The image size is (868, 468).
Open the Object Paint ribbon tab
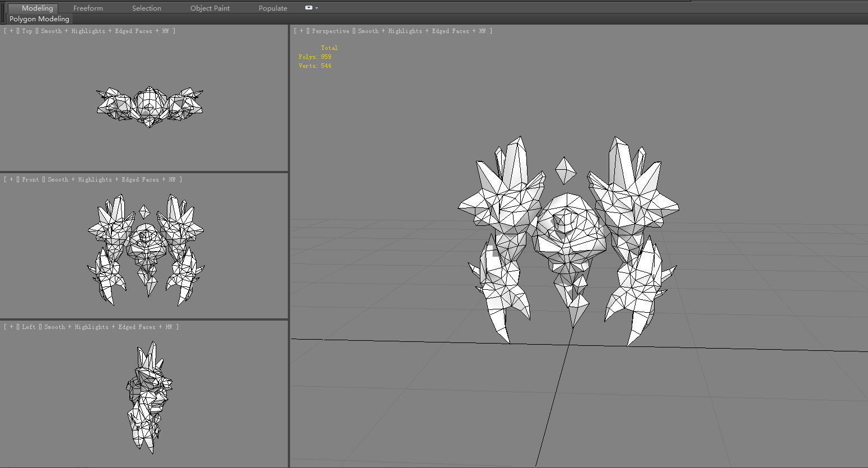point(210,8)
